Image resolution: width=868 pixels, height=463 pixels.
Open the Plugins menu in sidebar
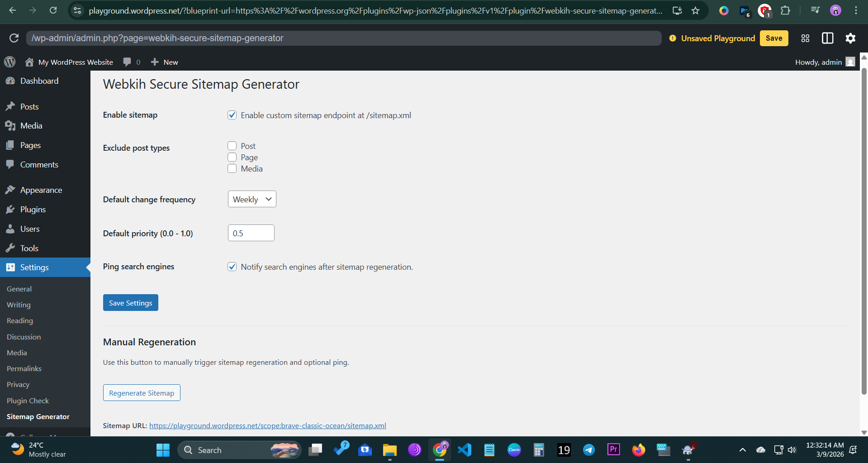(33, 210)
